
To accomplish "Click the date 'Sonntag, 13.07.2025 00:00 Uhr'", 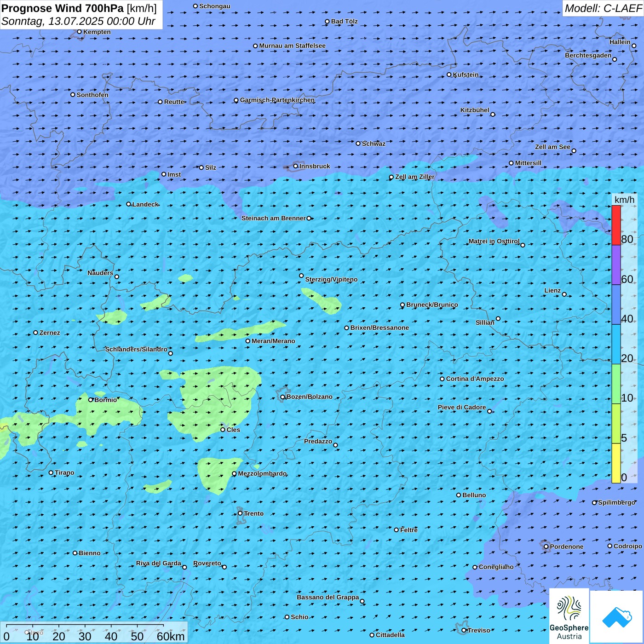I will 79,21.
